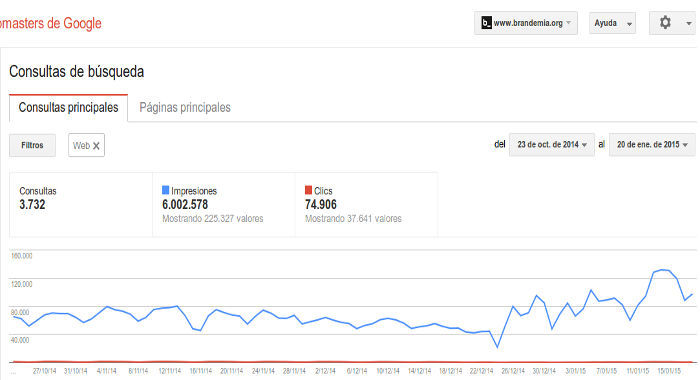Click the 120.000 y-axis label
Viewport: 700px width, 380px height.
[21, 284]
